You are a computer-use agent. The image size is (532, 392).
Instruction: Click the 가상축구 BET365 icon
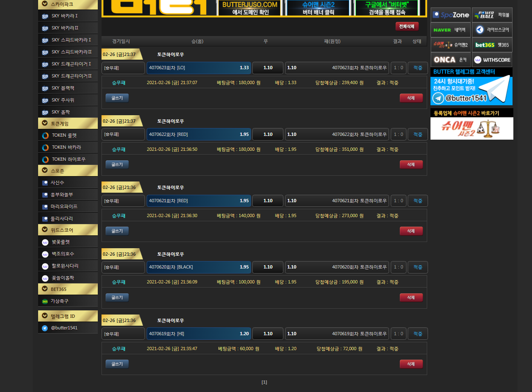(x=45, y=301)
